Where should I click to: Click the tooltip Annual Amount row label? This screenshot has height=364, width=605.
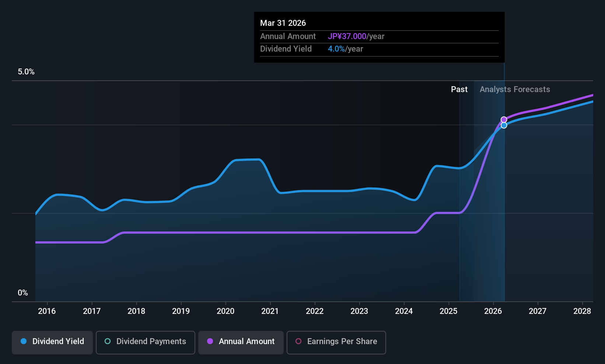(288, 36)
